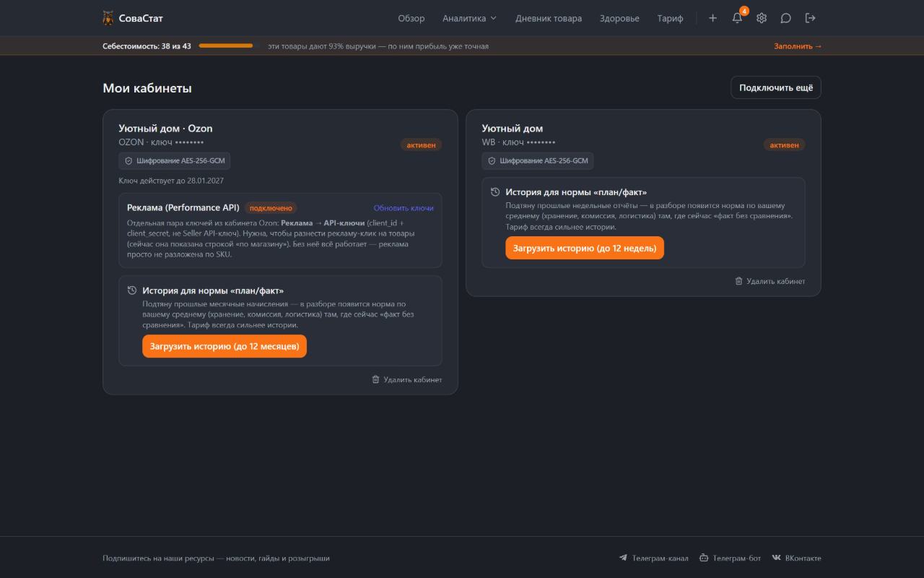Screen dimensions: 924x578
Task: Click the Telegram paper plane icon
Action: 623,558
